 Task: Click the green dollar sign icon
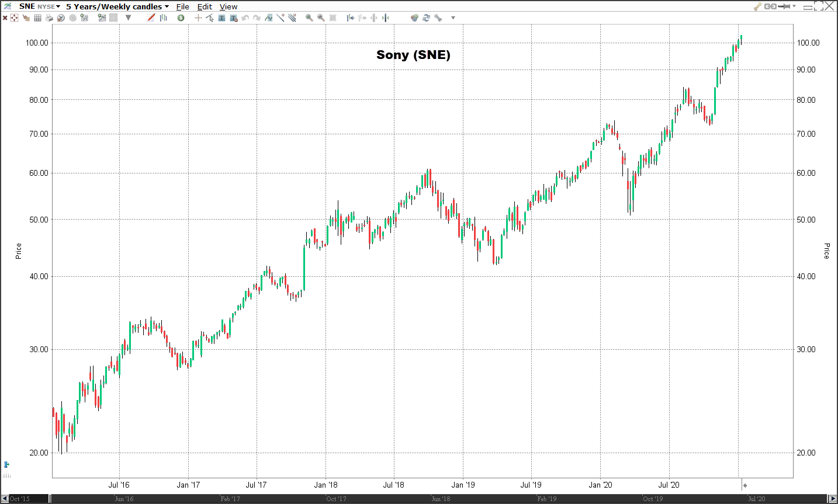[x=181, y=18]
